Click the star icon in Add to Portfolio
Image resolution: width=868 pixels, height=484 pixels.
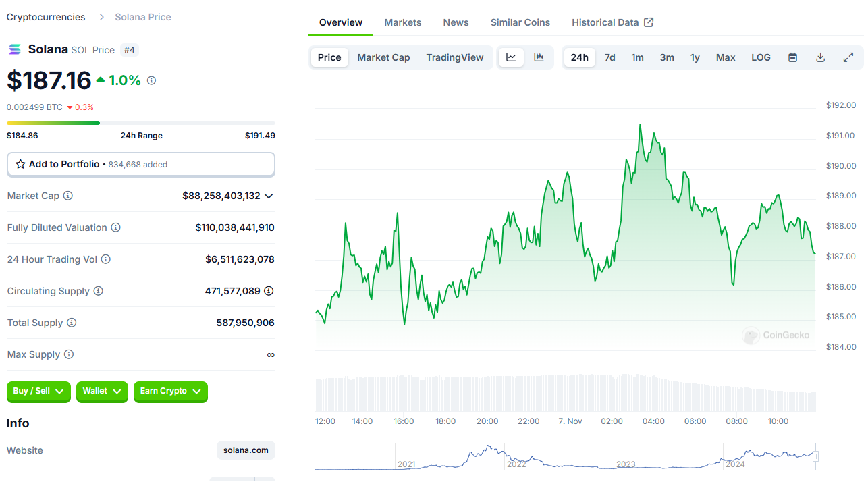pyautogui.click(x=20, y=164)
